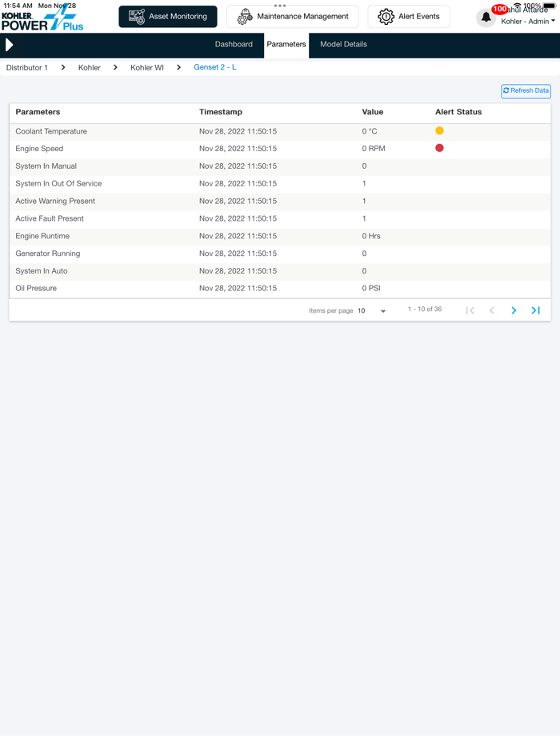Screen dimensions: 560x747
Task: Click the three-dot multitasking handle at top
Action: 280,6
